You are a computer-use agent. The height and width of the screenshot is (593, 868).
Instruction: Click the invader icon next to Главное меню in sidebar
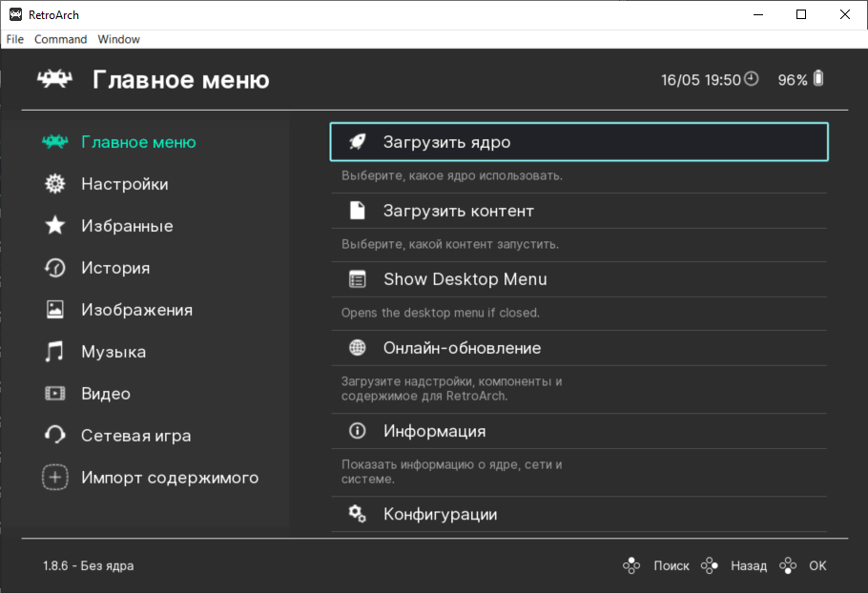point(54,142)
